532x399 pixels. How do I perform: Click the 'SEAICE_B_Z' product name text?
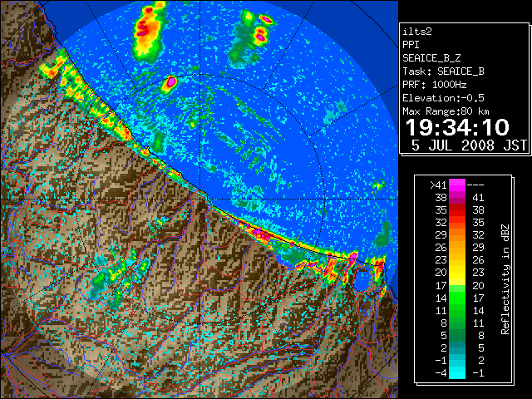click(x=431, y=58)
